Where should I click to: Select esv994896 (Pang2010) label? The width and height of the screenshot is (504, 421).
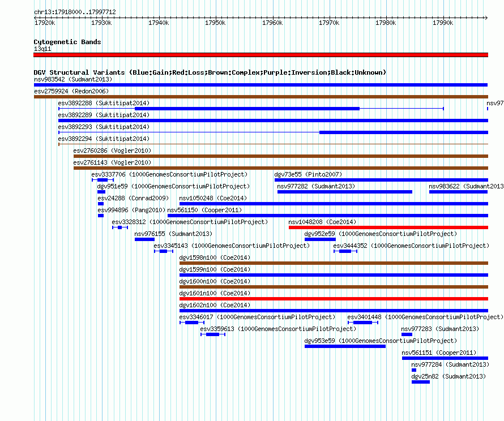(131, 210)
